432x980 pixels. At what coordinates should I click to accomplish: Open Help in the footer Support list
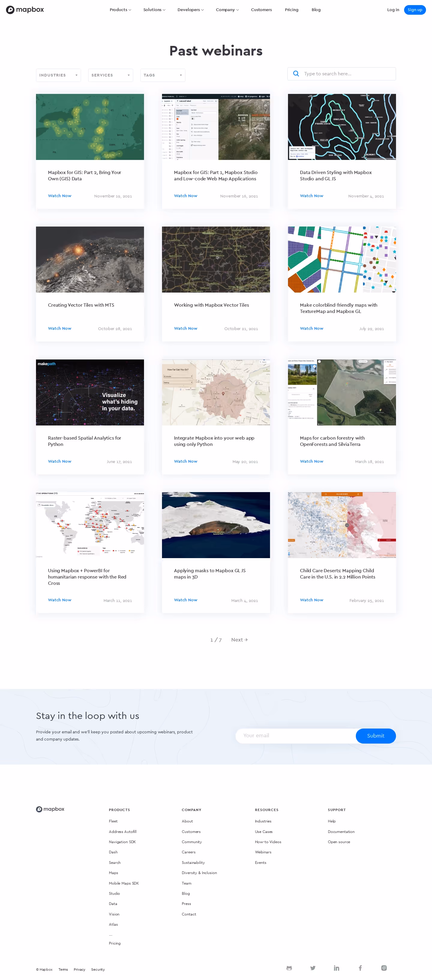pyautogui.click(x=331, y=821)
